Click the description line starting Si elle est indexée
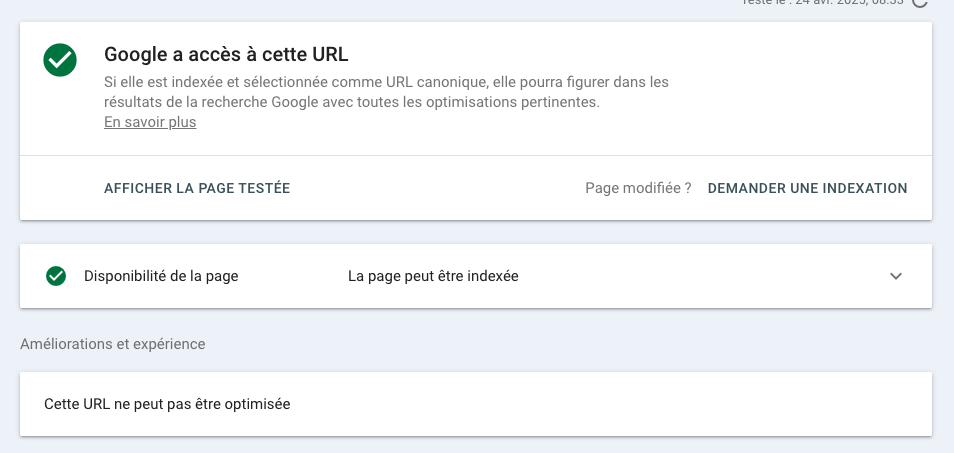The width and height of the screenshot is (954, 453). [386, 82]
